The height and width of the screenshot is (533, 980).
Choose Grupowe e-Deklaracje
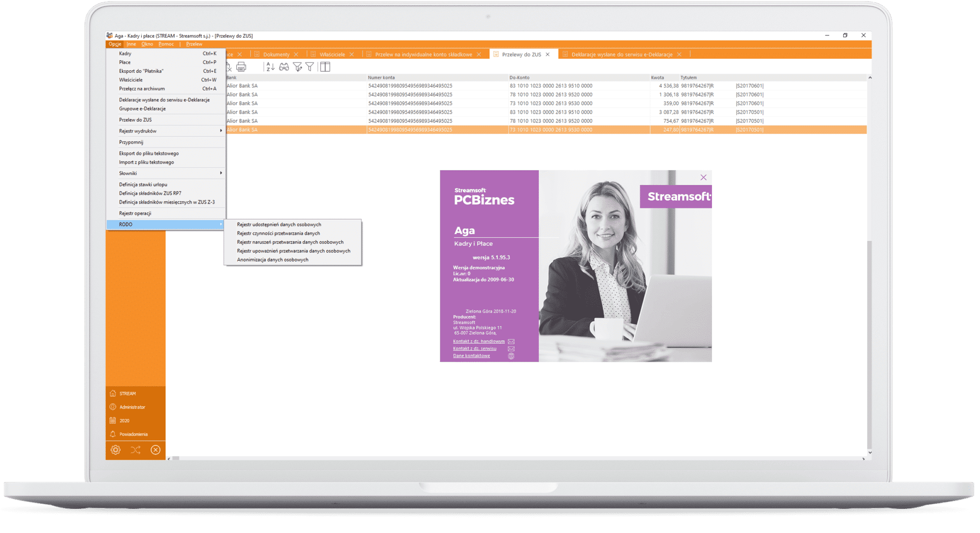tap(166, 109)
